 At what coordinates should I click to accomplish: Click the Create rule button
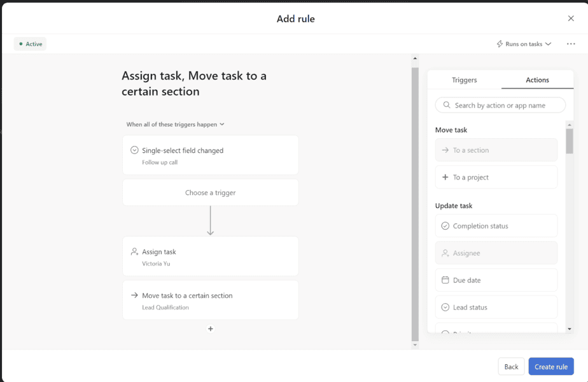click(551, 366)
